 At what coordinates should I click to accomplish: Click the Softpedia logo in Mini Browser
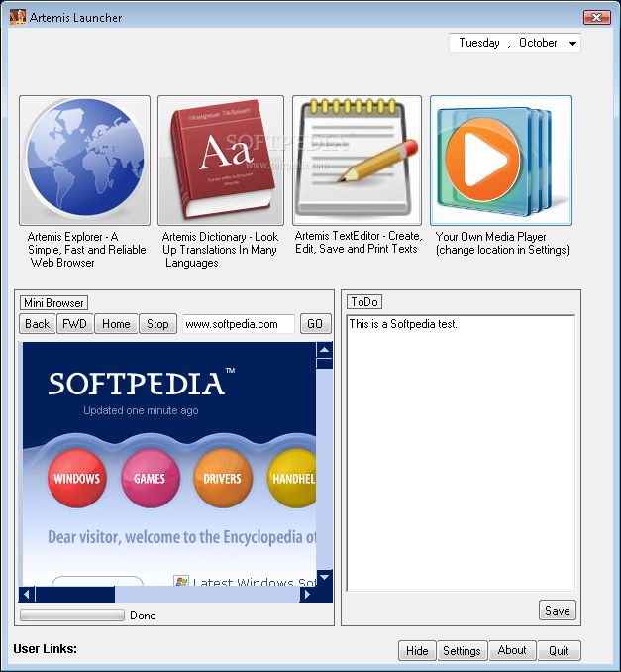pos(141,383)
